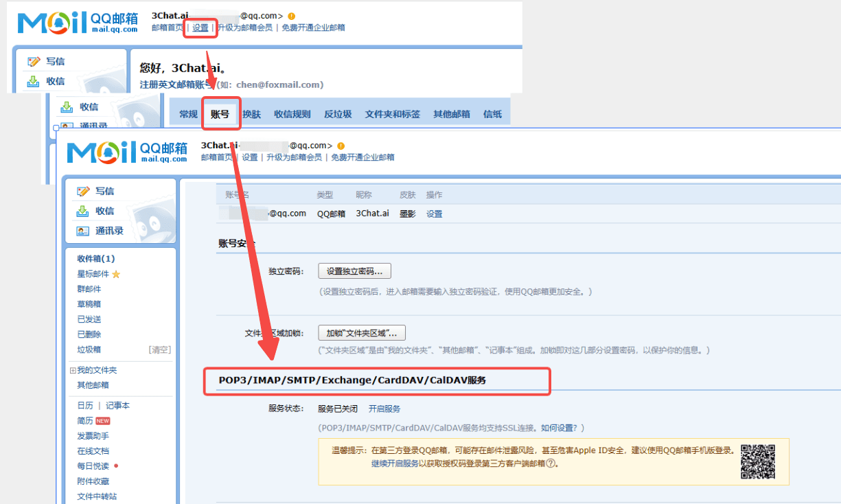Click the 设置独立密码... button
Viewport: 841px width, 504px height.
(355, 271)
